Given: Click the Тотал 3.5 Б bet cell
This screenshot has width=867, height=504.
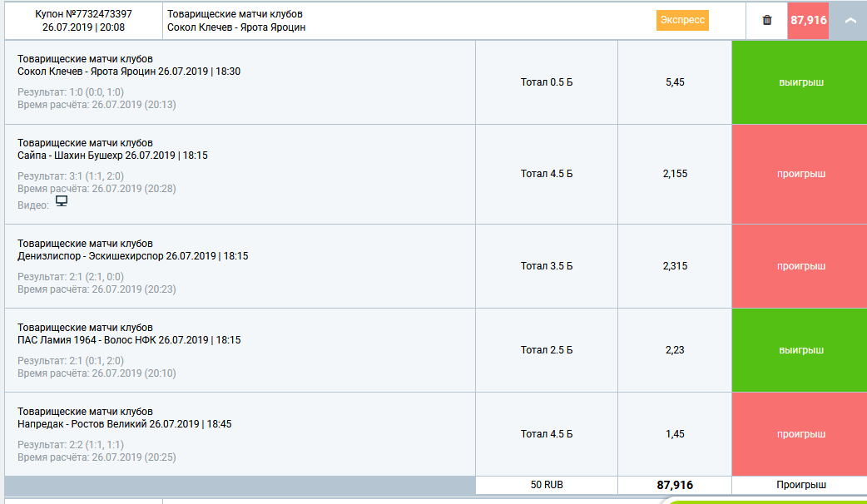Looking at the screenshot, I should click(547, 266).
